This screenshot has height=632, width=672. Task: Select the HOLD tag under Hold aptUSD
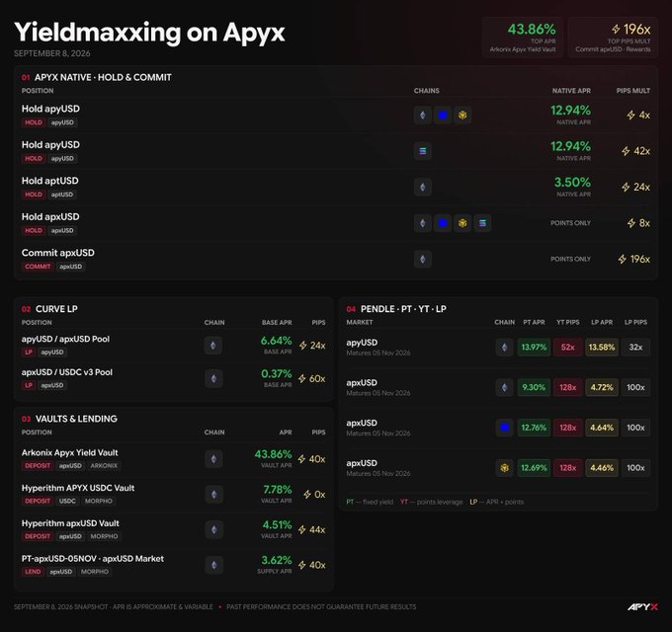tap(34, 195)
